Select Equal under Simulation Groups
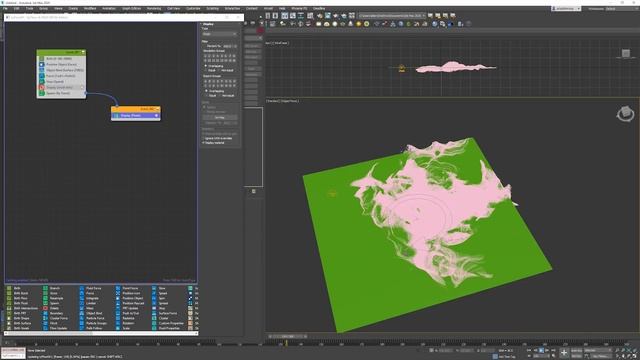The height and width of the screenshot is (360, 640). [x=210, y=70]
